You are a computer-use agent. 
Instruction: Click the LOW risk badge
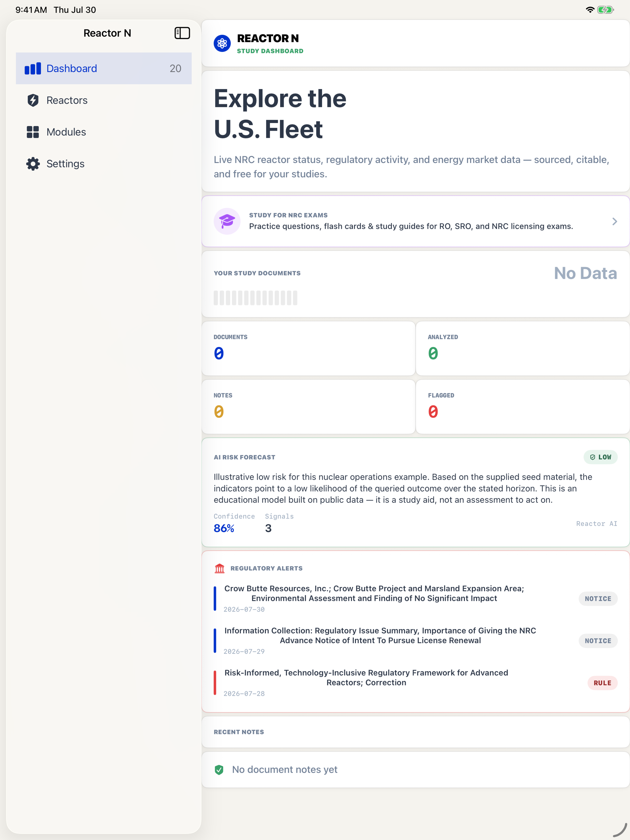pos(600,457)
